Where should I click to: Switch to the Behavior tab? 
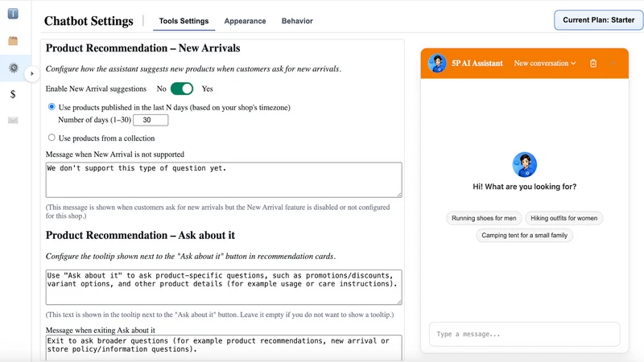(297, 21)
